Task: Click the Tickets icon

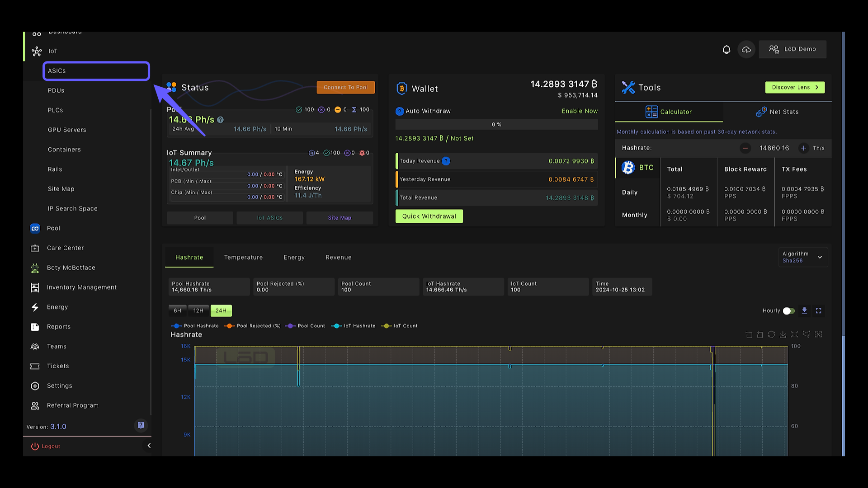Action: coord(35,366)
